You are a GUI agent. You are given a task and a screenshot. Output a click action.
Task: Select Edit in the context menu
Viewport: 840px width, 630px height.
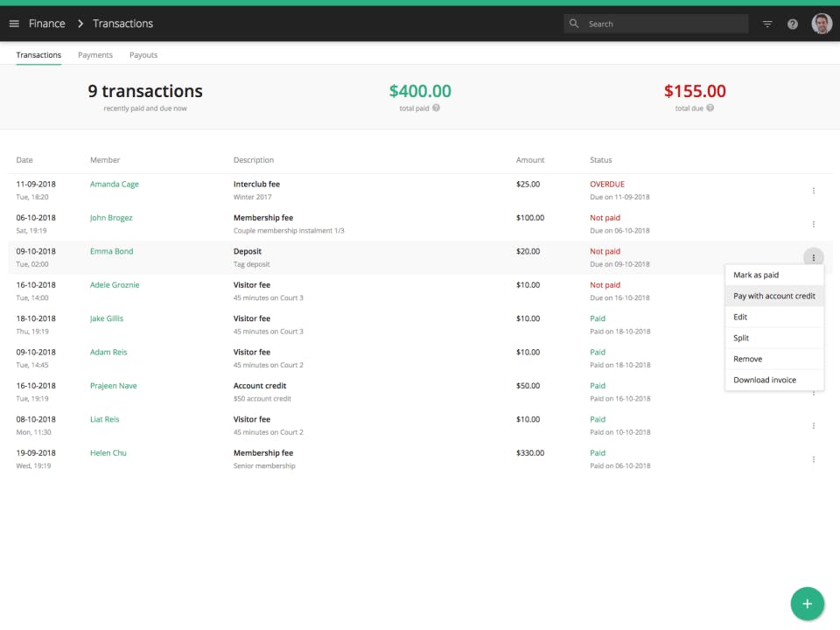(x=774, y=317)
